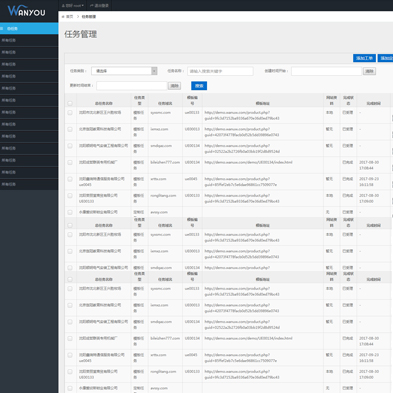Check the artts.com row in bottom table
The width and height of the screenshot is (393, 393).
(x=70, y=355)
